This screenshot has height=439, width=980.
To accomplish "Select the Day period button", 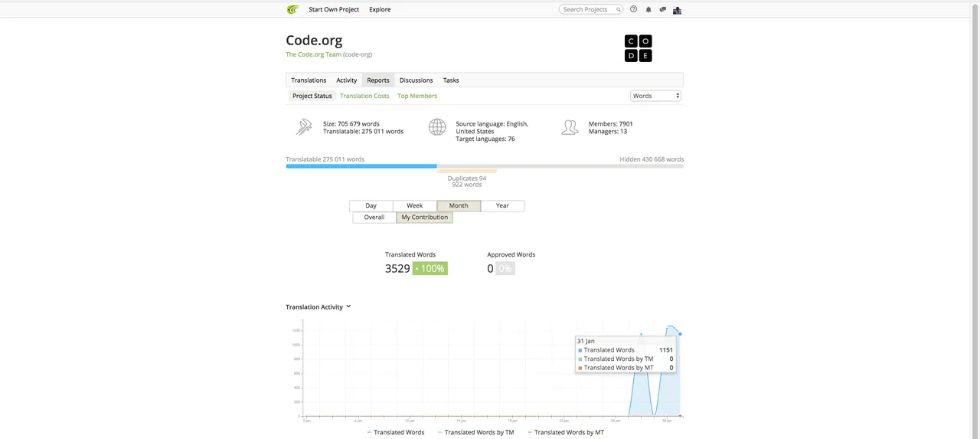I will [371, 206].
